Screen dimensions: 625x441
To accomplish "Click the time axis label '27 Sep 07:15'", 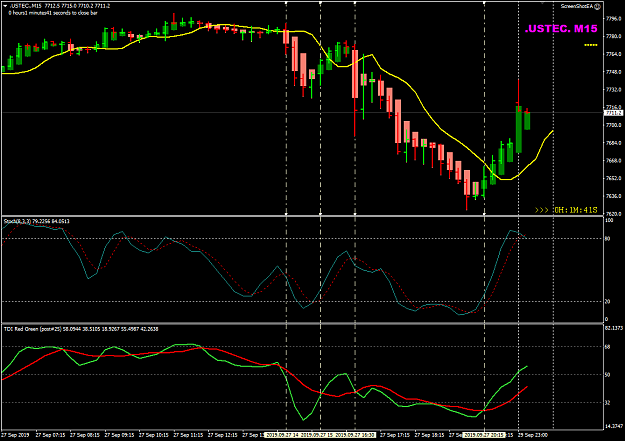I will tap(50, 435).
